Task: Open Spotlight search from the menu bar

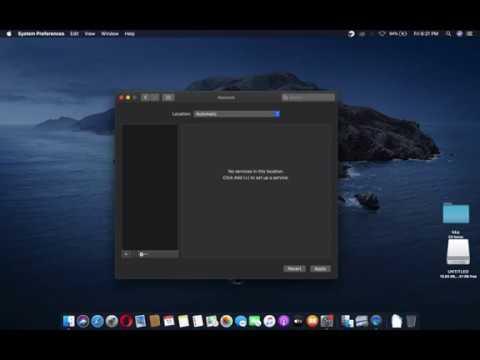Action: 448,34
